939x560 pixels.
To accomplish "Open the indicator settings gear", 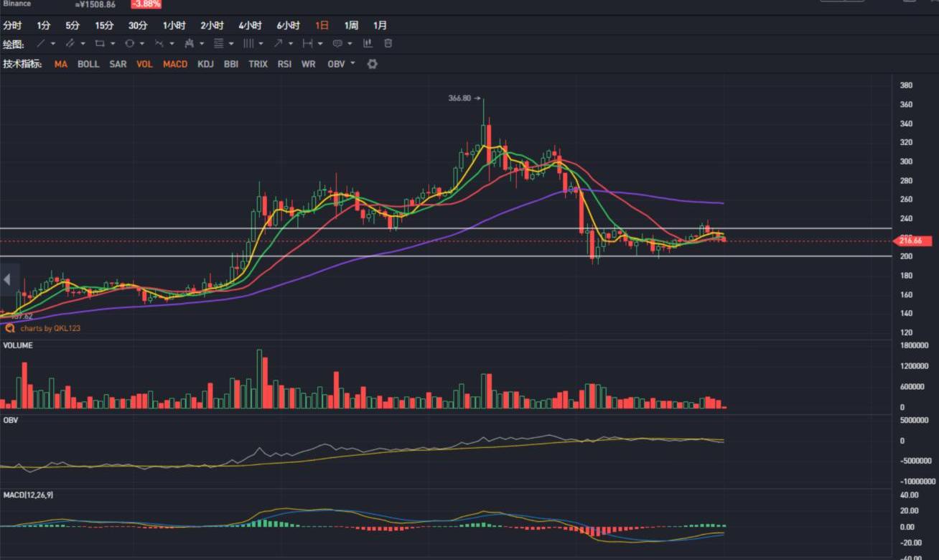I will pos(372,64).
